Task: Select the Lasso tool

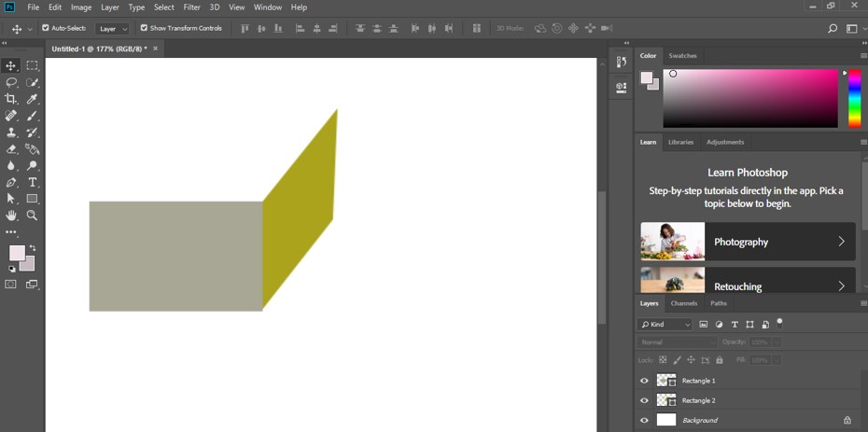Action: pos(10,82)
